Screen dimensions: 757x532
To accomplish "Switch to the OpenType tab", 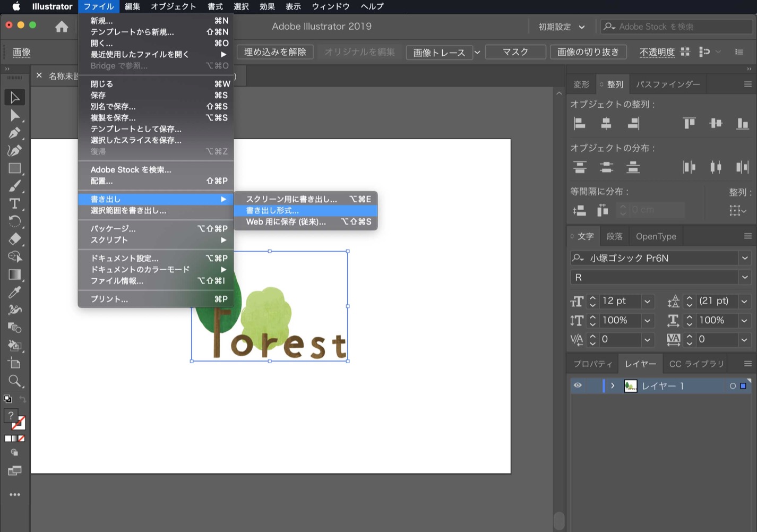I will click(x=656, y=236).
